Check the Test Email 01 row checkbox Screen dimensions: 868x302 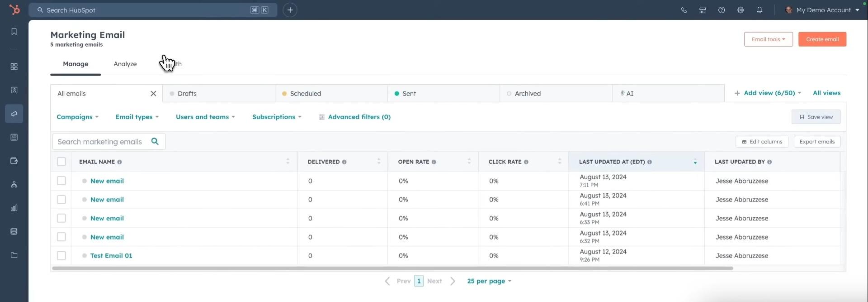coord(61,256)
